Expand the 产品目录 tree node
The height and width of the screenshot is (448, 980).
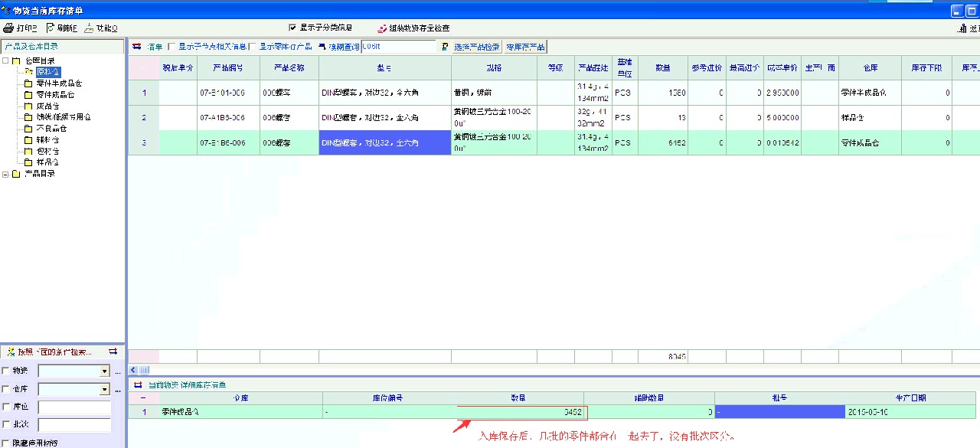point(6,174)
